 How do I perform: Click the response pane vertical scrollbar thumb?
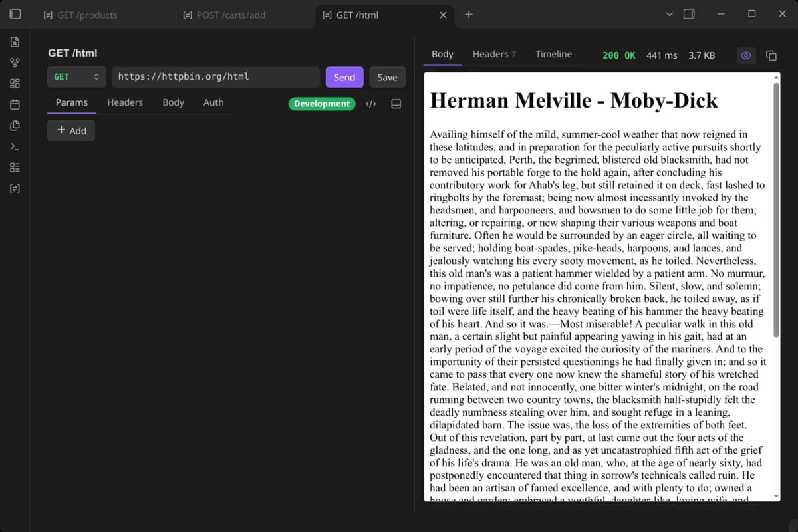pos(776,210)
